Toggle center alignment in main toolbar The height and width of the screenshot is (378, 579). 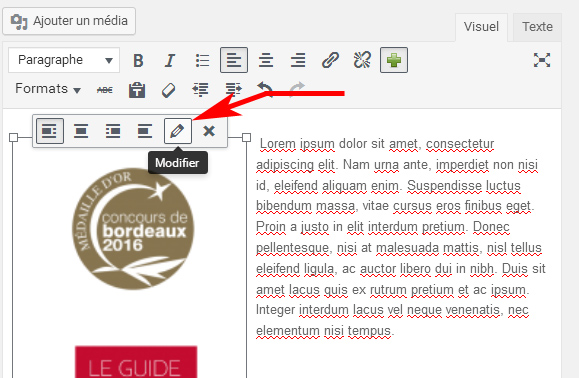coord(266,60)
